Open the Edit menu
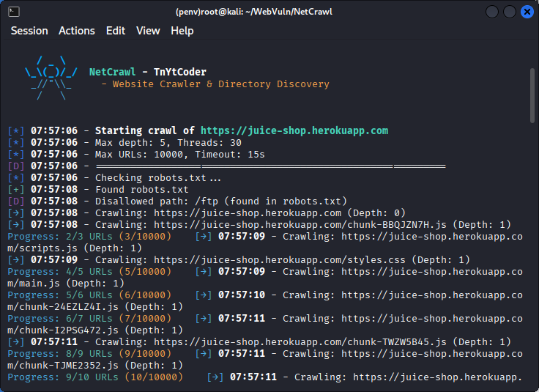 click(116, 31)
